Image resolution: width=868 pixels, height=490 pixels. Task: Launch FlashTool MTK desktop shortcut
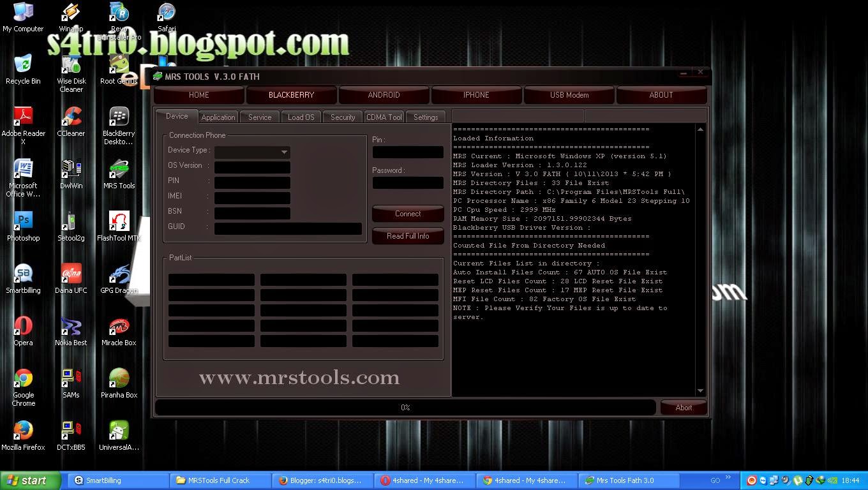(119, 226)
